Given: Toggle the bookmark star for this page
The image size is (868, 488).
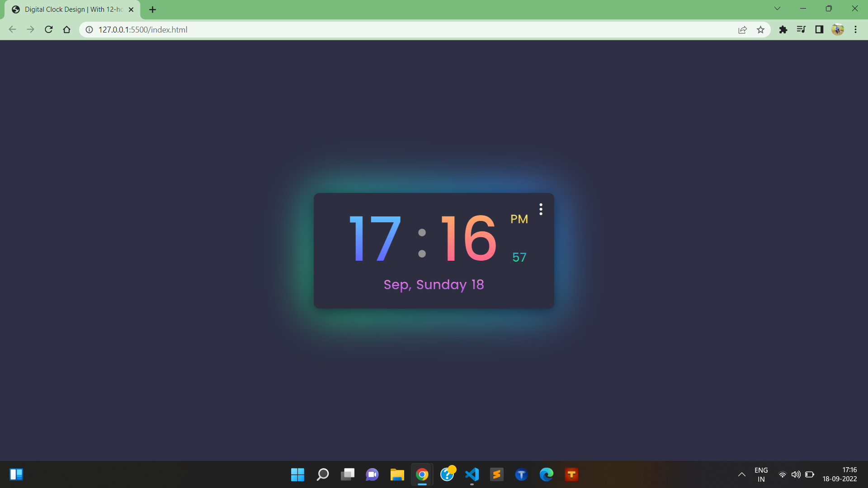Looking at the screenshot, I should pyautogui.click(x=761, y=29).
